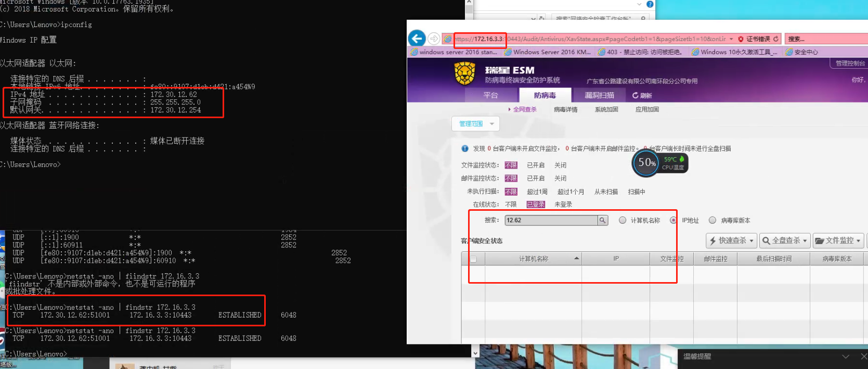Open the 全盘查杀 dropdown button

point(784,240)
